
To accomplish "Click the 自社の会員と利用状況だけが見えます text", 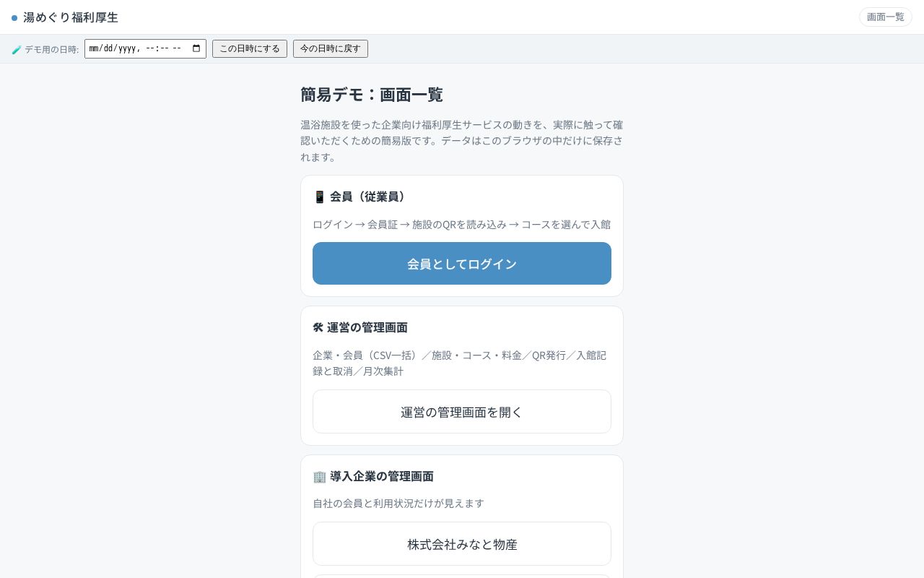I will click(398, 503).
